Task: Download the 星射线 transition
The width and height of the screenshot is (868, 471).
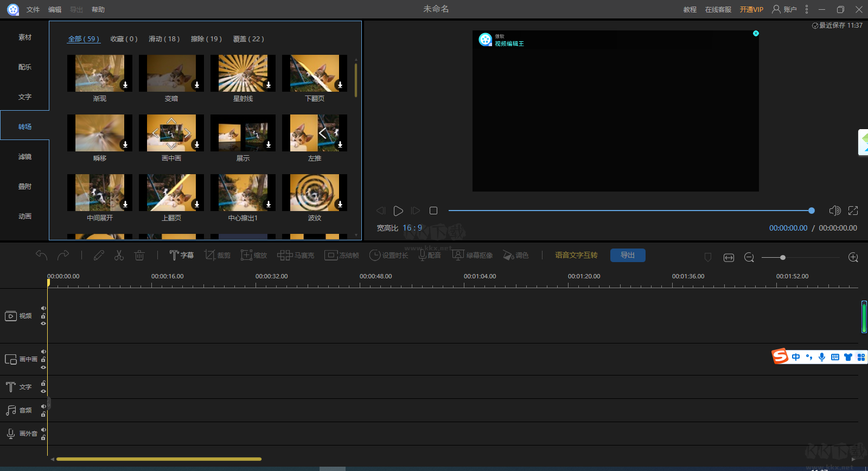Action: 269,85
